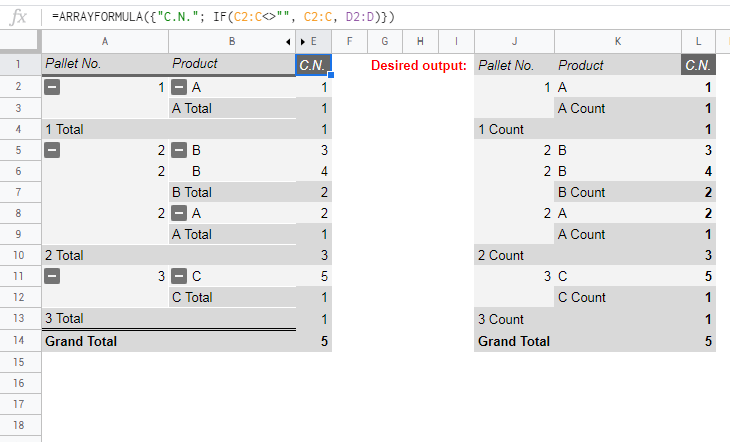Select column B header
This screenshot has width=730, height=442.
click(232, 41)
